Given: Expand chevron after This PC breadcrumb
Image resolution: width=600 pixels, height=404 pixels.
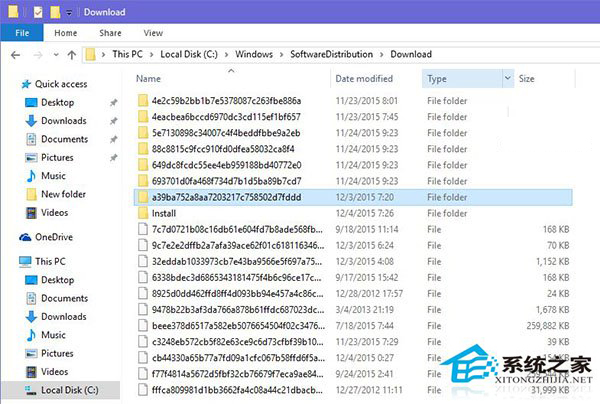Looking at the screenshot, I should [152, 55].
